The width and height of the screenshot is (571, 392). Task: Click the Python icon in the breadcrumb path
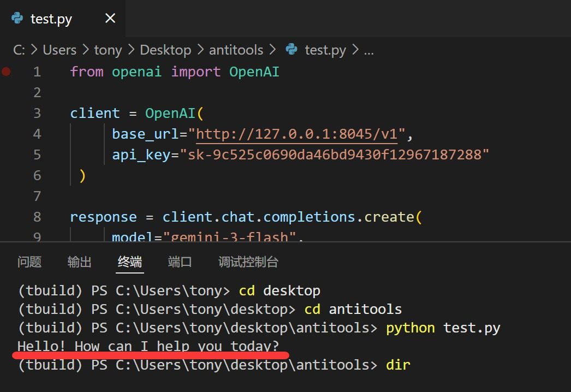[x=292, y=50]
